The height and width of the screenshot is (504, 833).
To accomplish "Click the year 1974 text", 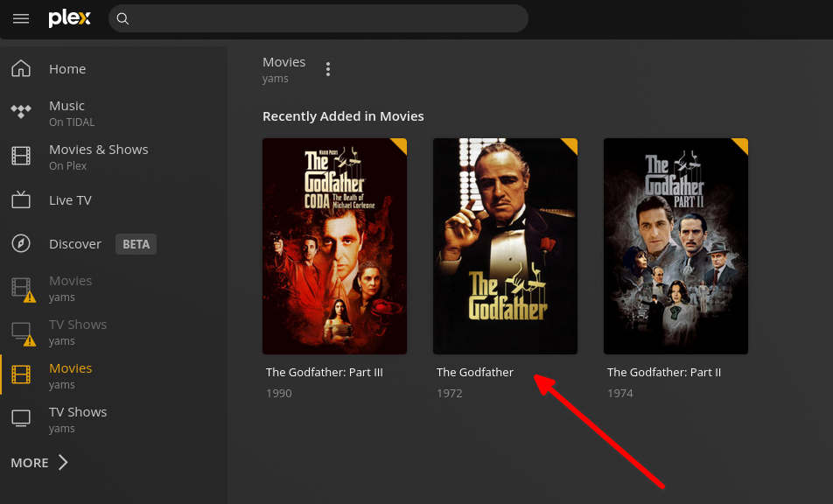I will tap(620, 394).
